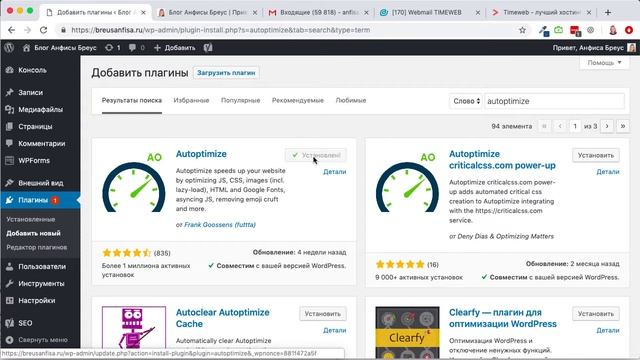This screenshot has height=360, width=640.
Task: Open the Autoptimize plugin title
Action: point(201,154)
